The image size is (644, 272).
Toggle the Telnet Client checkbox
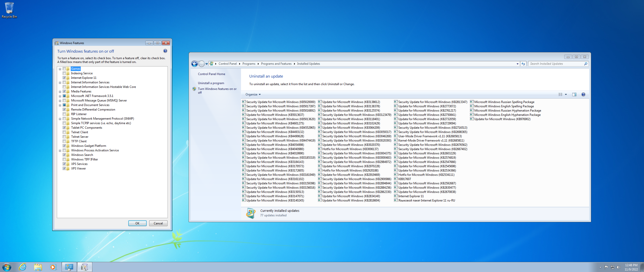pyautogui.click(x=64, y=132)
